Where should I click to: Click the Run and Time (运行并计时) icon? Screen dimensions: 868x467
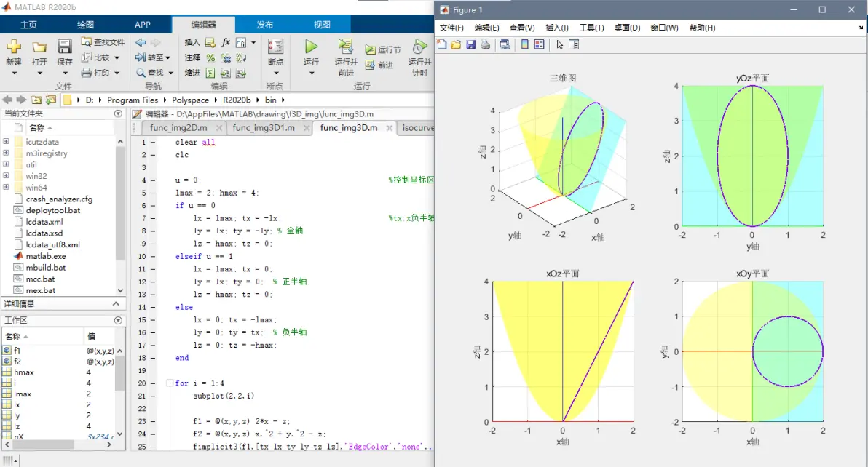click(x=419, y=47)
